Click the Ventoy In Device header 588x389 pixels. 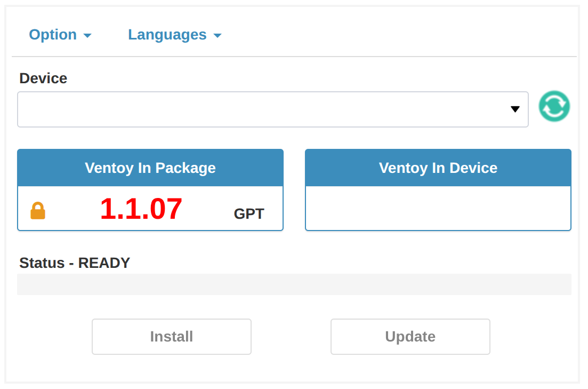[438, 168]
